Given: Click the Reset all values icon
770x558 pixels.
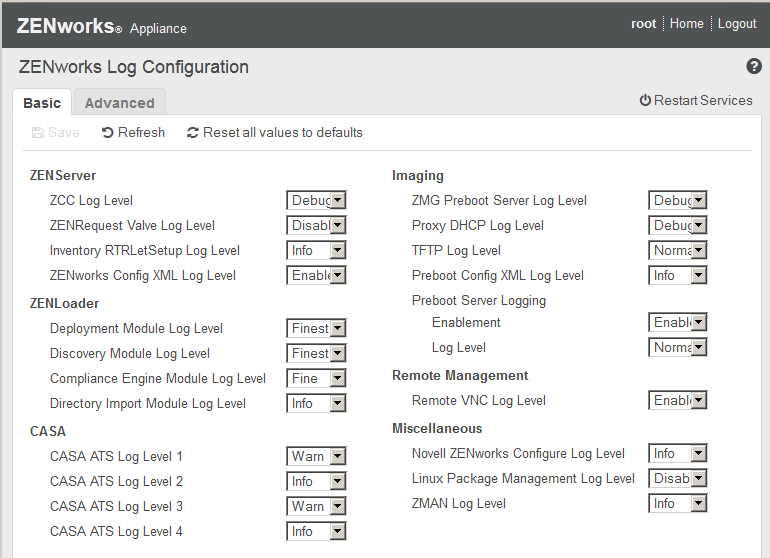Looking at the screenshot, I should click(193, 133).
